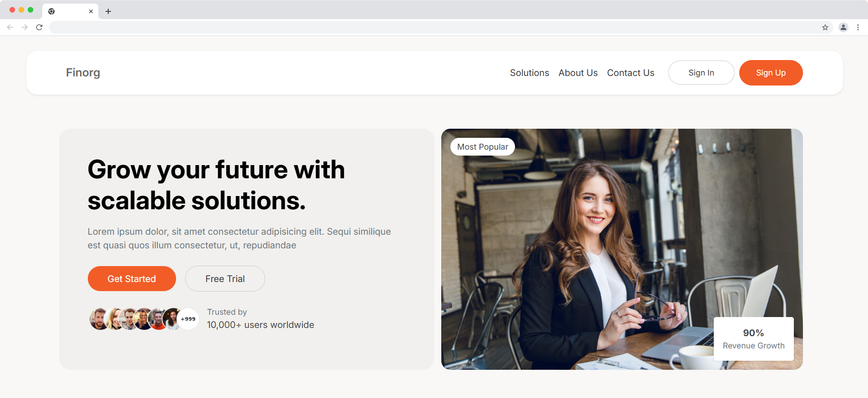Click the +999 users avatar badge
868x398 pixels.
[x=188, y=319]
